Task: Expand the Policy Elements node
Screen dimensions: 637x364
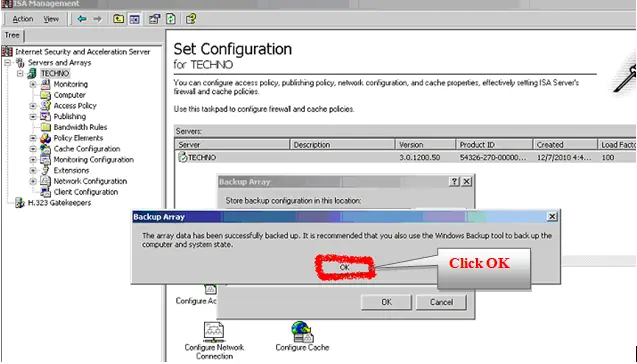Action: 33,138
